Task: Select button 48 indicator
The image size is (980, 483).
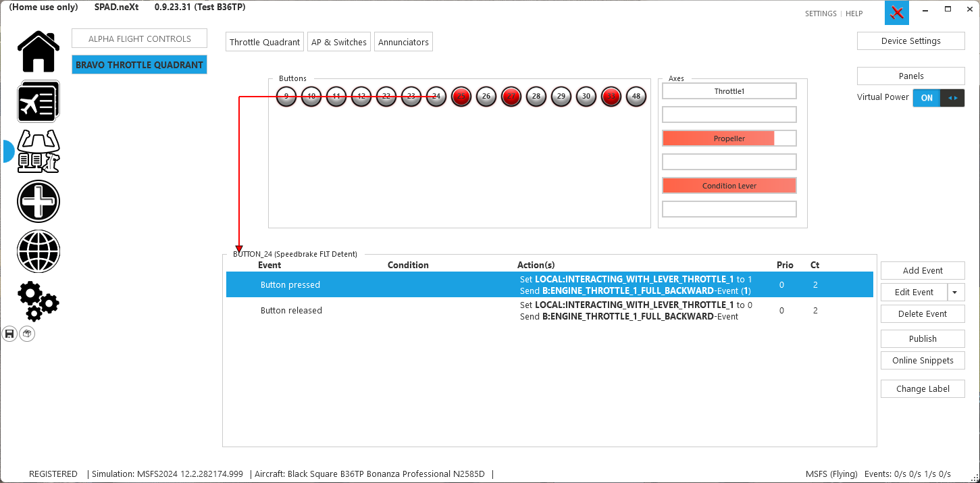Action: (636, 97)
